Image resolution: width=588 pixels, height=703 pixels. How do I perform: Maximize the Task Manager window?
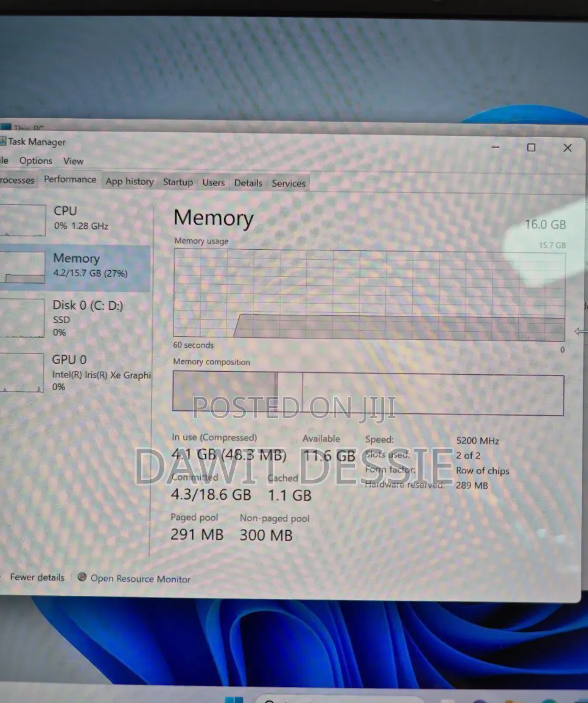click(531, 148)
